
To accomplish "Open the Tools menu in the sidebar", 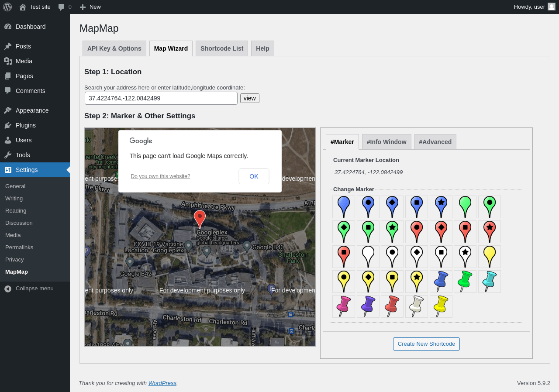I will tap(35, 155).
